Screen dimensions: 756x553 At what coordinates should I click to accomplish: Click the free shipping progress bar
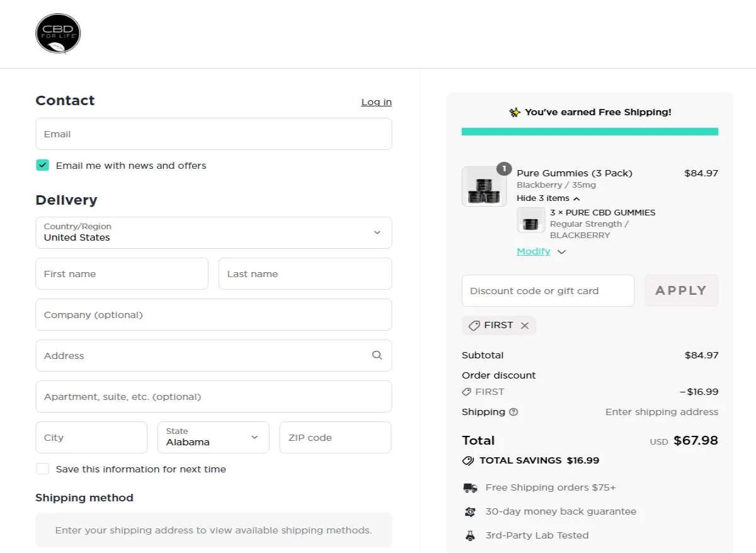coord(590,132)
